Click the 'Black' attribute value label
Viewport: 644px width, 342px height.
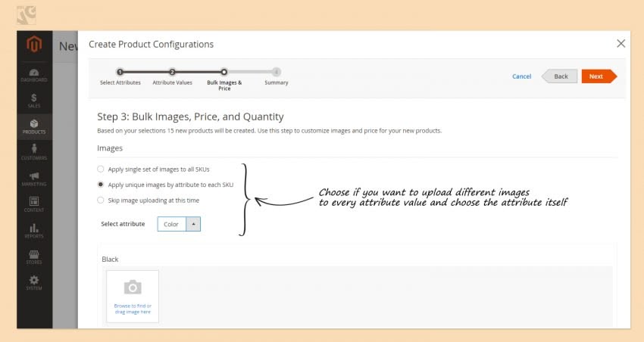(x=110, y=260)
